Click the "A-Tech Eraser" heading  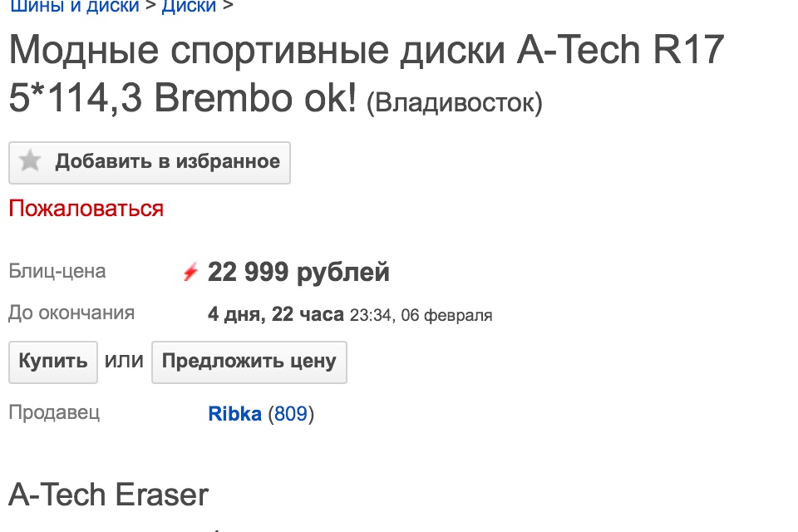108,495
